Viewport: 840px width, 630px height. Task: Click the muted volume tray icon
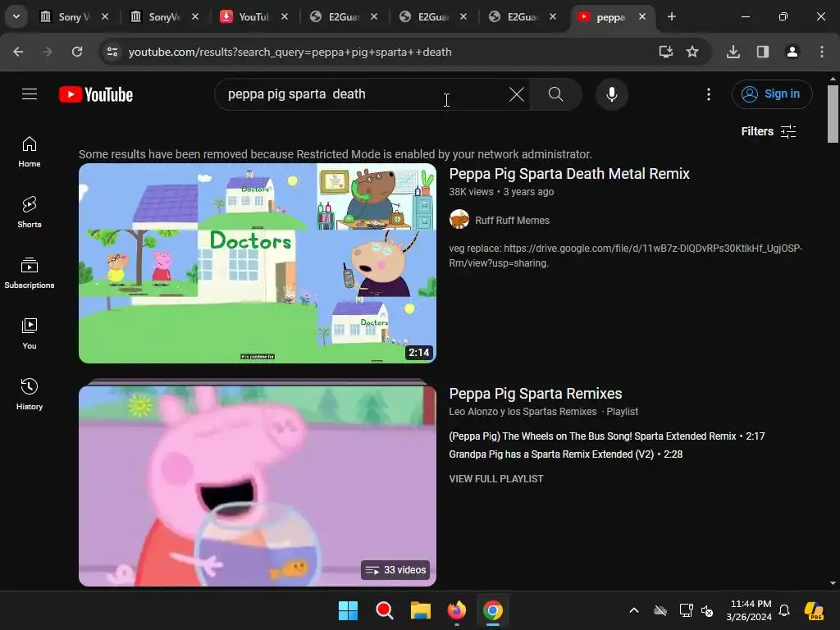click(707, 610)
